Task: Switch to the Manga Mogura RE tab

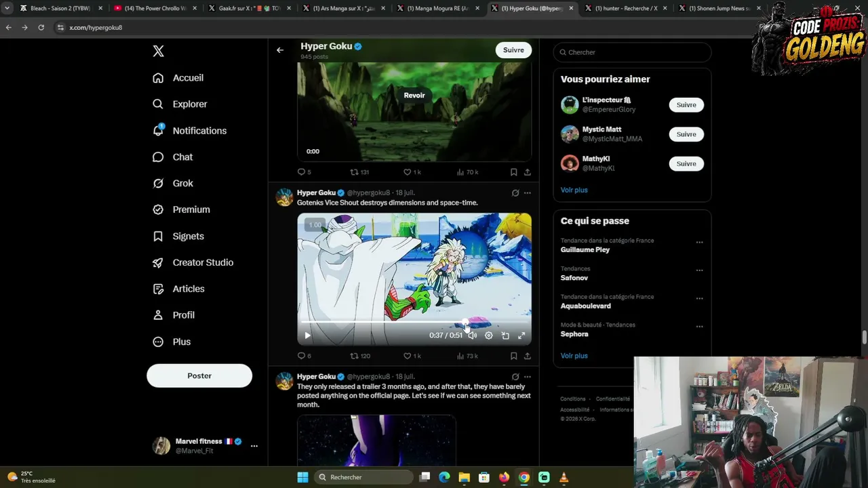Action: [438, 8]
